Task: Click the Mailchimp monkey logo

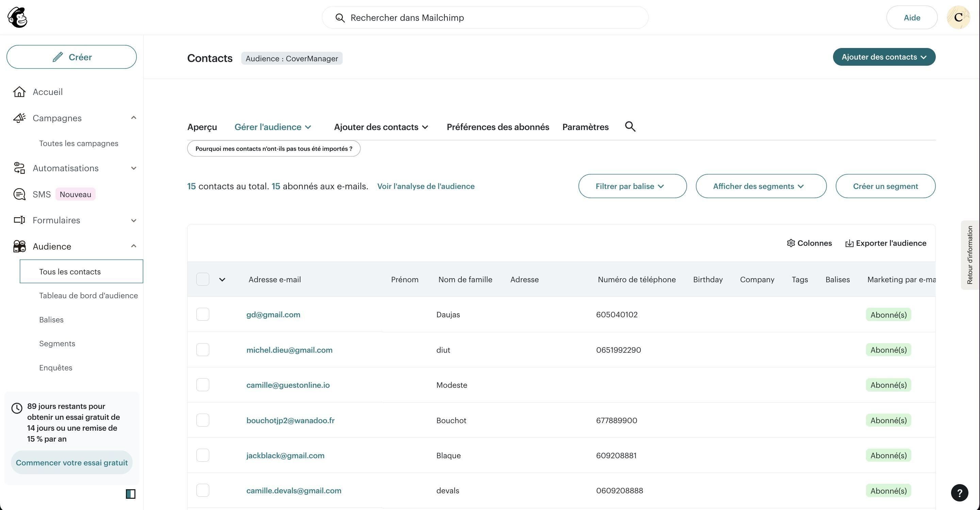Action: pos(17,17)
